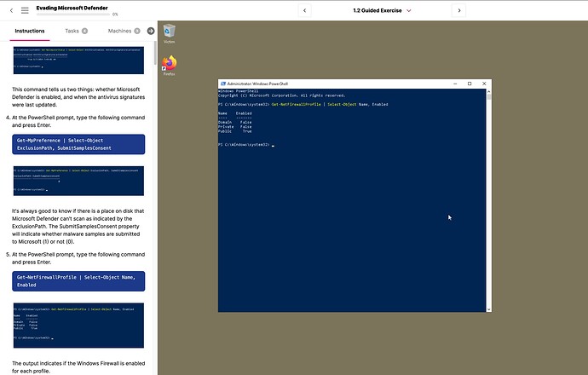This screenshot has width=588, height=375.
Task: Open the Get-NetFirewallProfile output screenshot thumbnail
Action: [x=78, y=326]
